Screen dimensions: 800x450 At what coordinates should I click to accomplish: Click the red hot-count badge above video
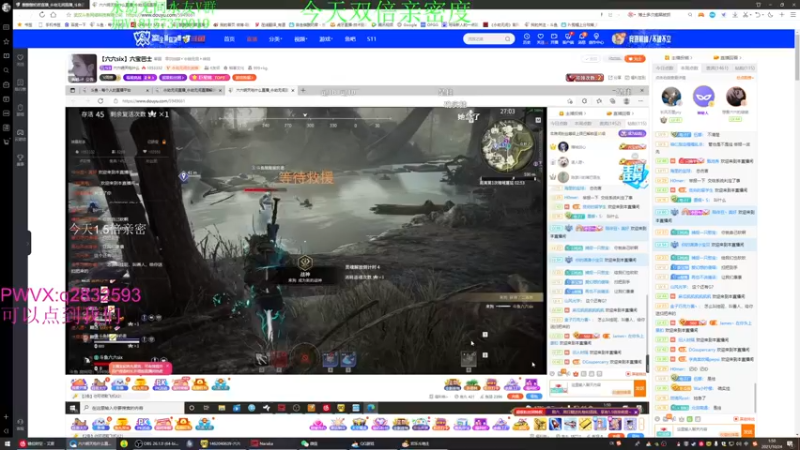pyautogui.click(x=585, y=78)
